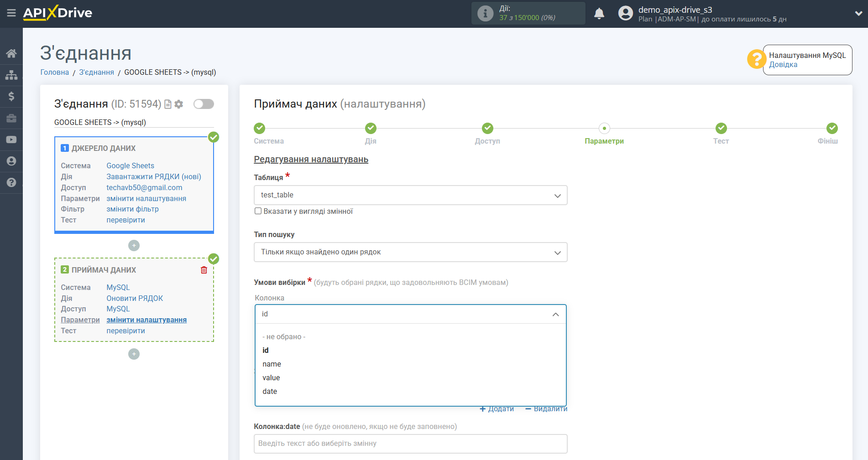
Task: Select the 'value' column option
Action: click(271, 378)
